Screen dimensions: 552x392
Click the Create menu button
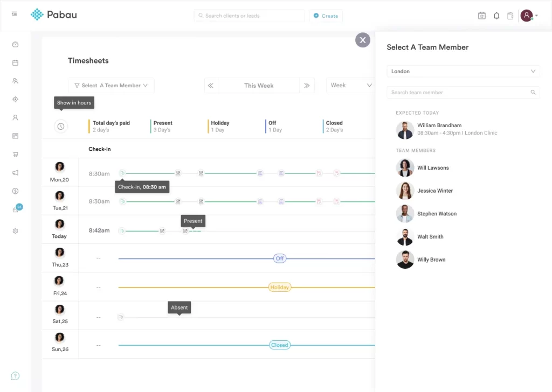pyautogui.click(x=326, y=16)
